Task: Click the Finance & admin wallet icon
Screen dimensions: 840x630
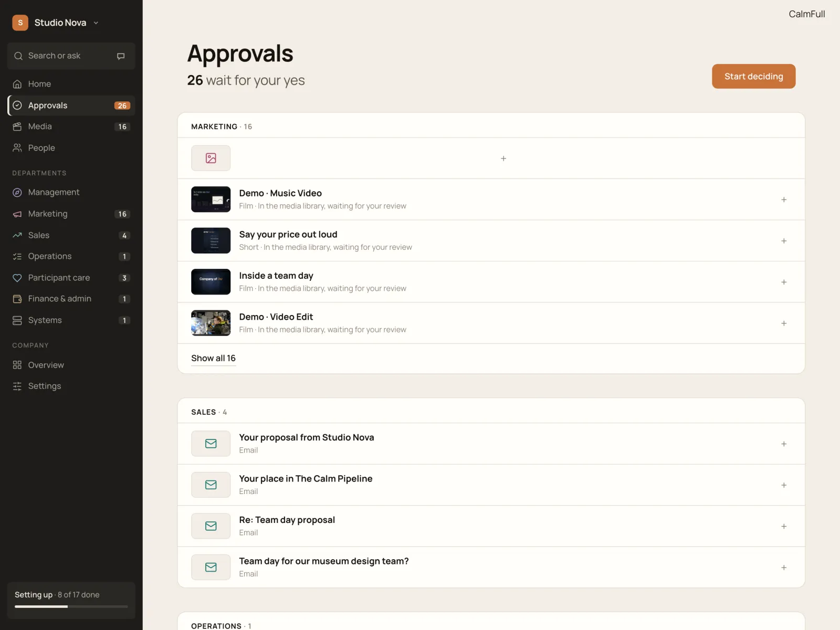Action: tap(17, 299)
